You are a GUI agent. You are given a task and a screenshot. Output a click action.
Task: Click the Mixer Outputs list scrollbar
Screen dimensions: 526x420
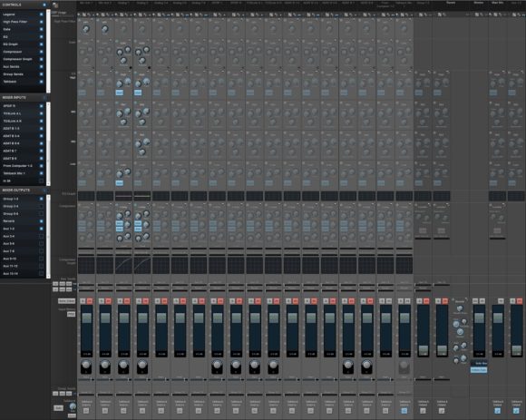click(x=48, y=237)
